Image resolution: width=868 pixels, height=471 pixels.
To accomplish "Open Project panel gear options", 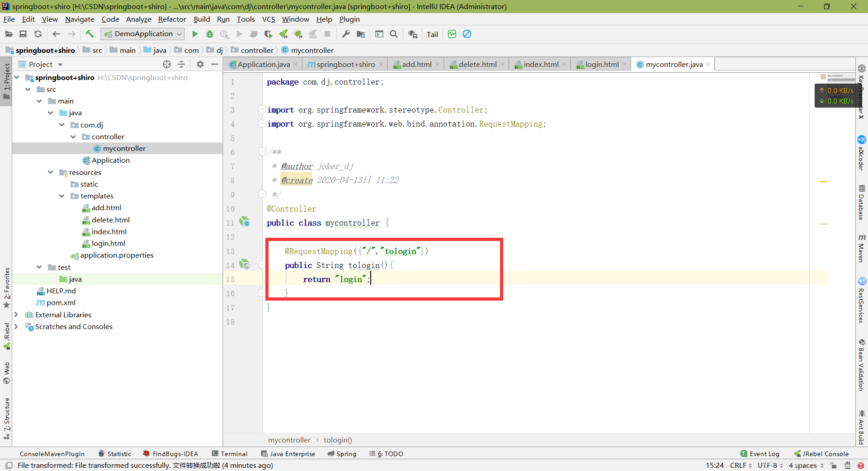I will (x=200, y=64).
